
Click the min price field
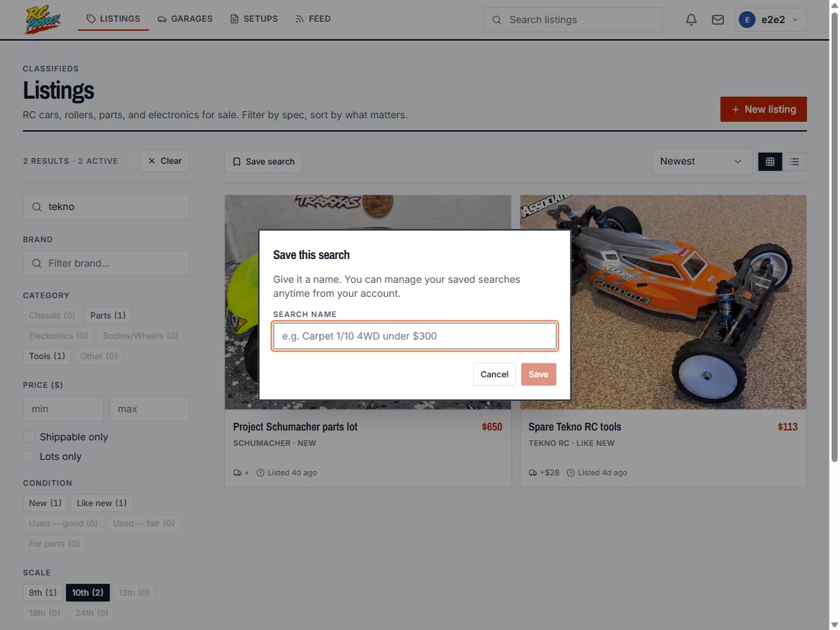coord(63,409)
